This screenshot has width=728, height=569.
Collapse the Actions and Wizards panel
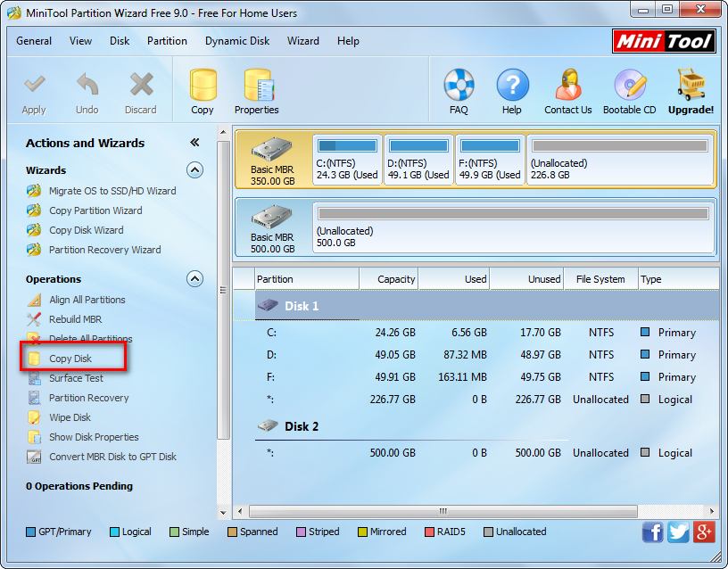click(x=195, y=143)
